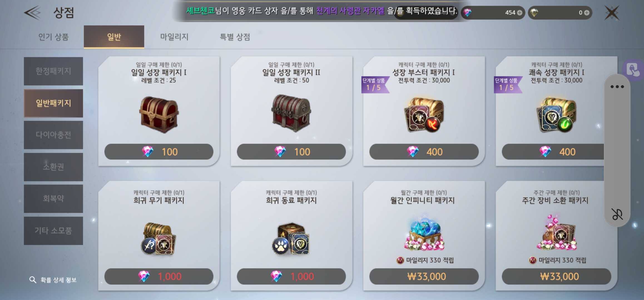
Task: Switch to the 마일리지 tab
Action: [x=174, y=37]
